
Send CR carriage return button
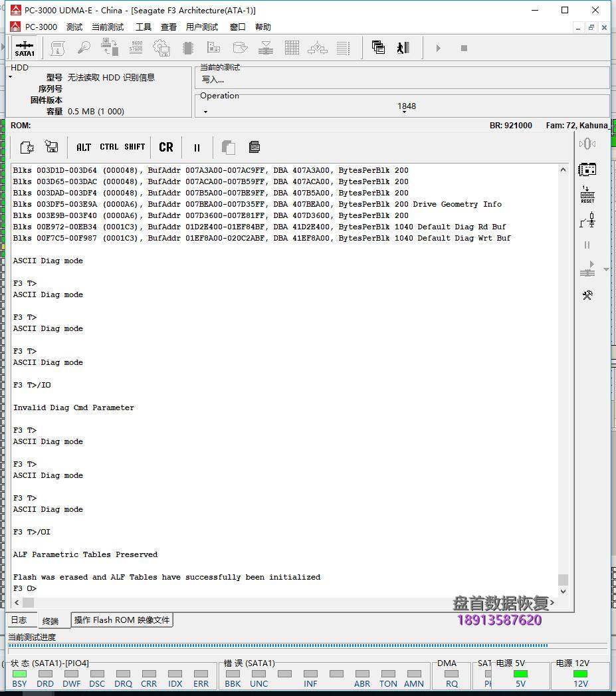coord(166,147)
